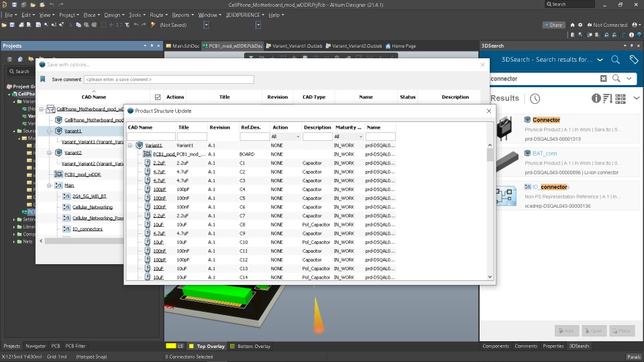Switch to Variant_Variant1.Outjob tab
This screenshot has width=644, height=362.
(294, 46)
